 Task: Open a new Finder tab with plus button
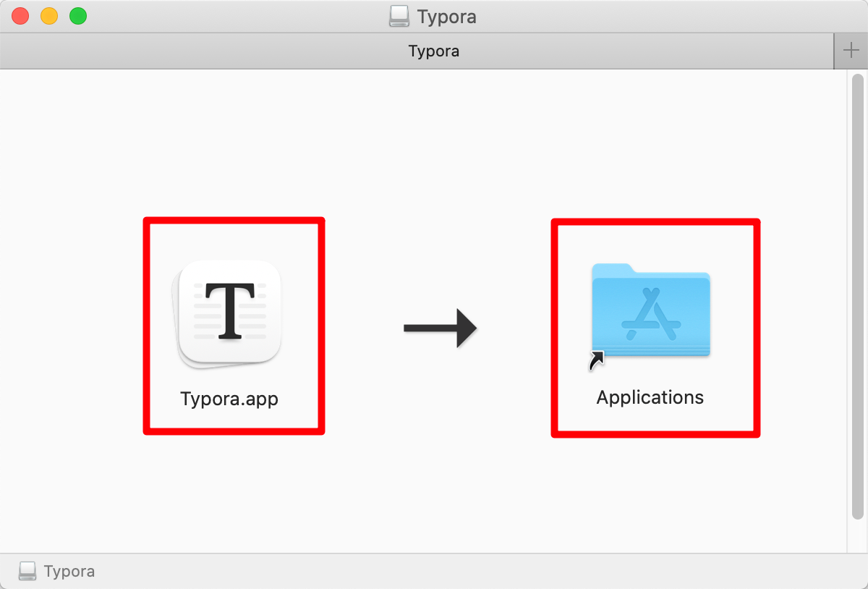pyautogui.click(x=851, y=51)
